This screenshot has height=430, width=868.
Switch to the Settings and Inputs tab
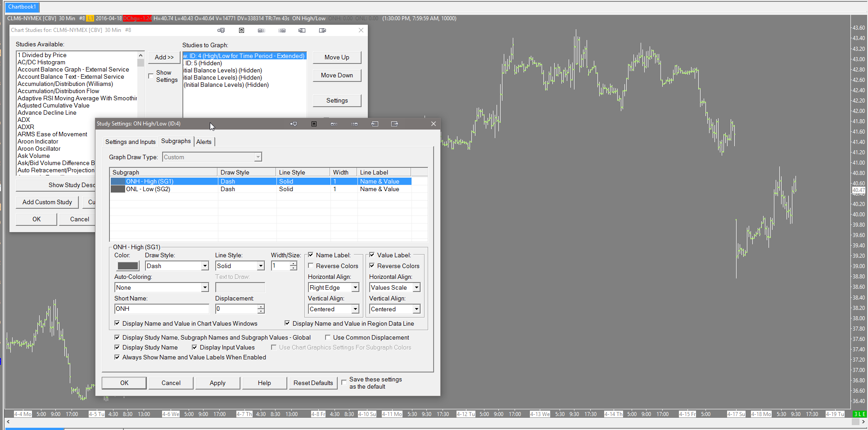pos(130,142)
